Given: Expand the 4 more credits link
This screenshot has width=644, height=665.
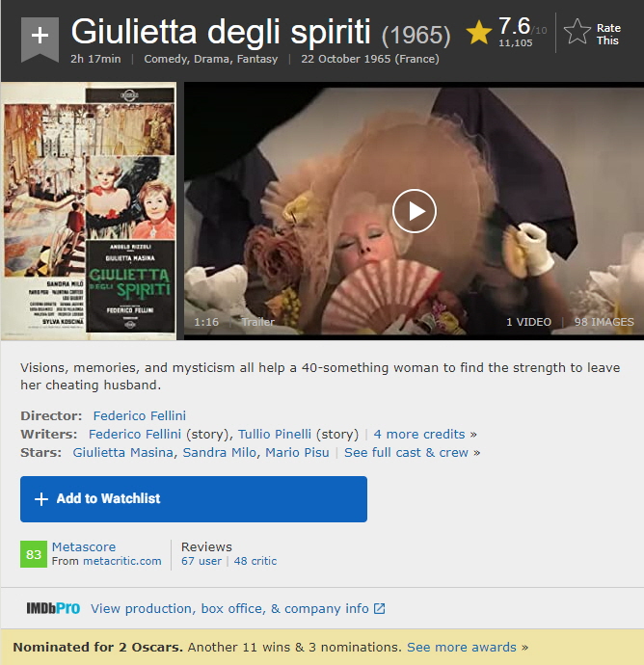Looking at the screenshot, I should (419, 435).
